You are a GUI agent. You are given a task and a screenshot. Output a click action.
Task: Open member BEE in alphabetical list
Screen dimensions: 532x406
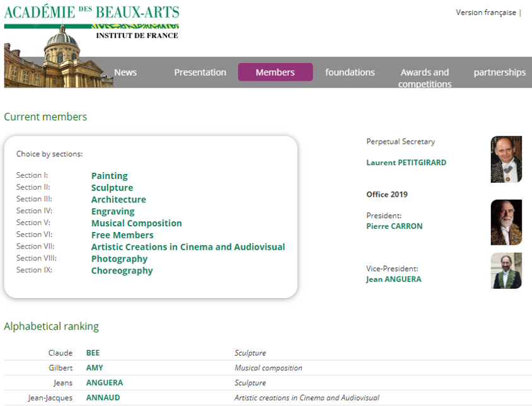click(x=93, y=353)
